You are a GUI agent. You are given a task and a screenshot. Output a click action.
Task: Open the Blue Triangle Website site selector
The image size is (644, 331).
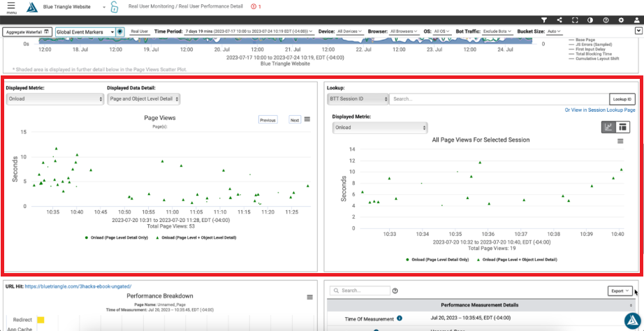tap(74, 7)
